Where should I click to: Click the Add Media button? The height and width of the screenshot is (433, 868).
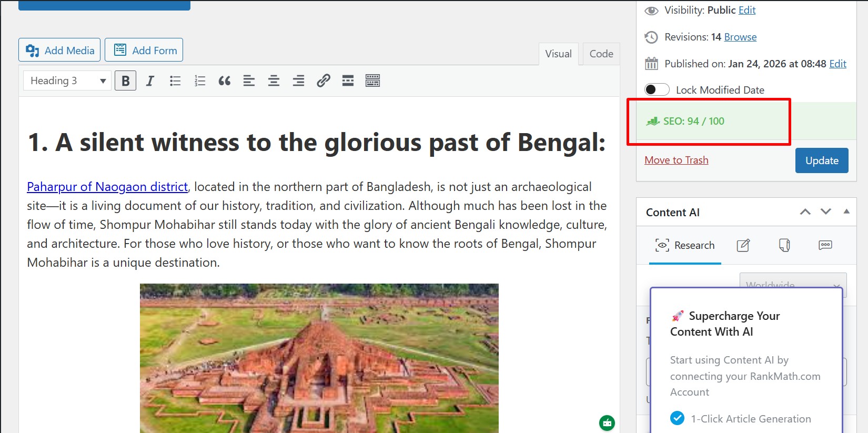[x=59, y=50]
